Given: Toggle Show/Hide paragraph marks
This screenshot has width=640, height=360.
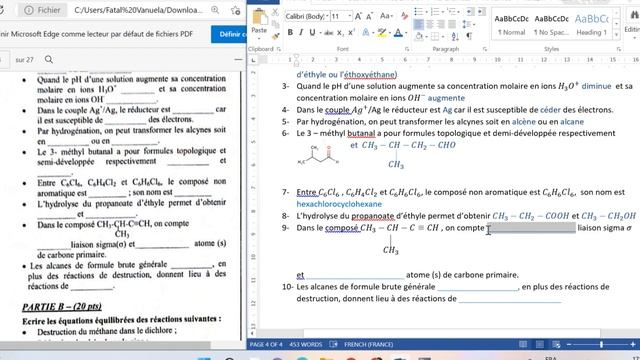Looking at the screenshot, I should 469,37.
